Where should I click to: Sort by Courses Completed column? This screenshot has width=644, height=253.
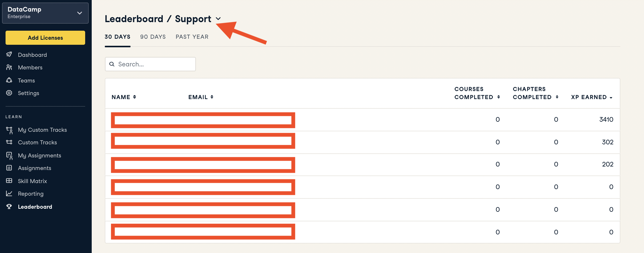(x=477, y=93)
